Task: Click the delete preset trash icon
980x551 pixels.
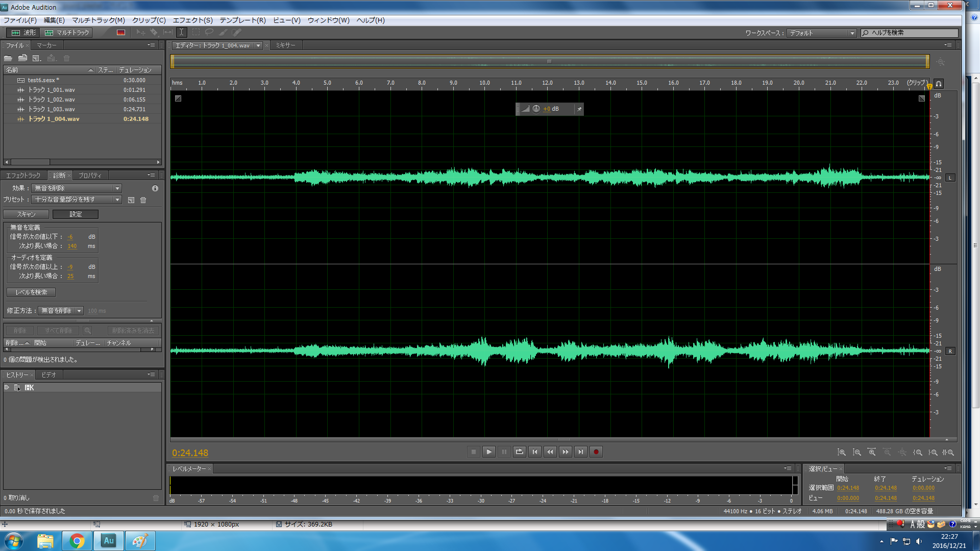Action: click(x=143, y=200)
